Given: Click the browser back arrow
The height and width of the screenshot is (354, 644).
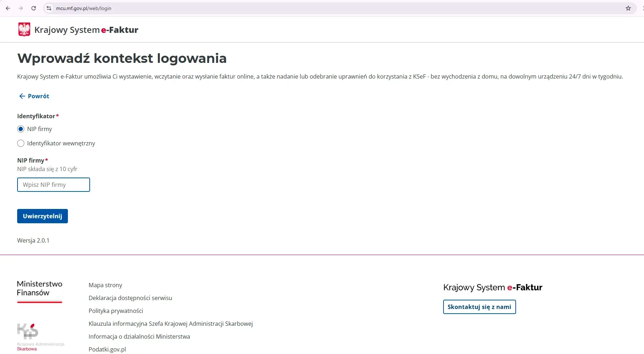Looking at the screenshot, I should (8, 8).
